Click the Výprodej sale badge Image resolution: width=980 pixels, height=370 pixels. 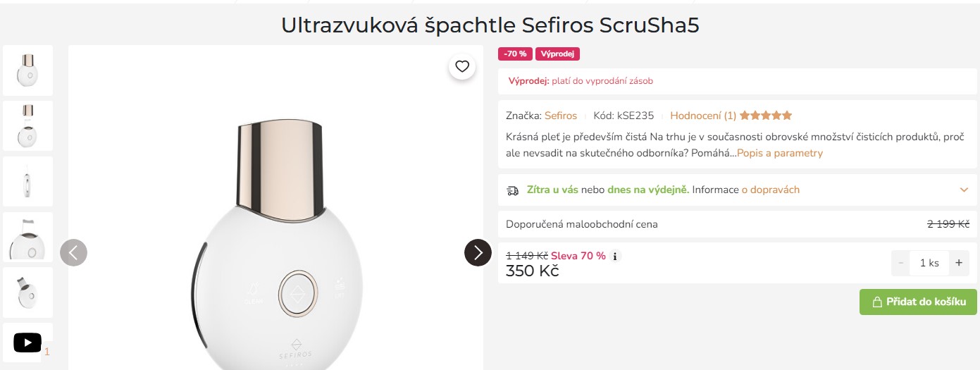tap(557, 54)
